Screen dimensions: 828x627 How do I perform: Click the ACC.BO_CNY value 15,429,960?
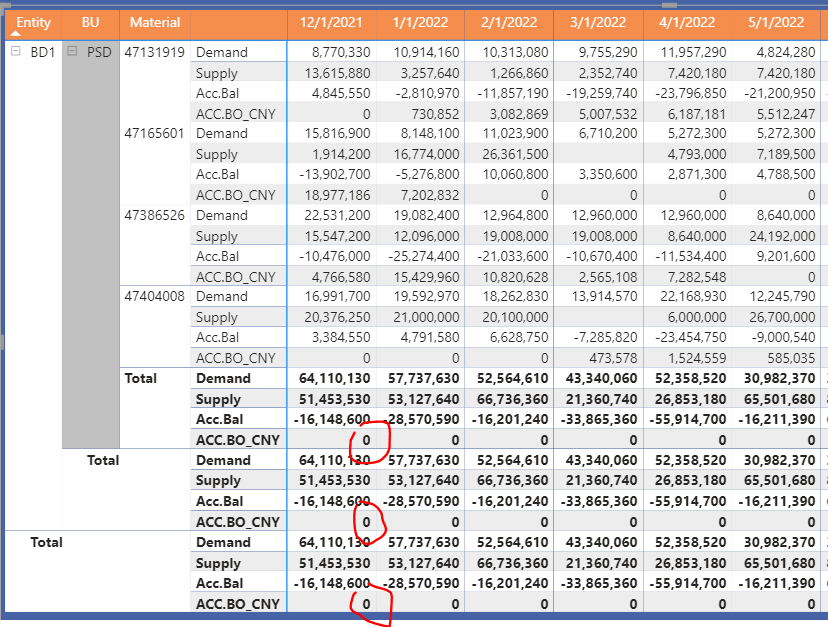pyautogui.click(x=426, y=277)
